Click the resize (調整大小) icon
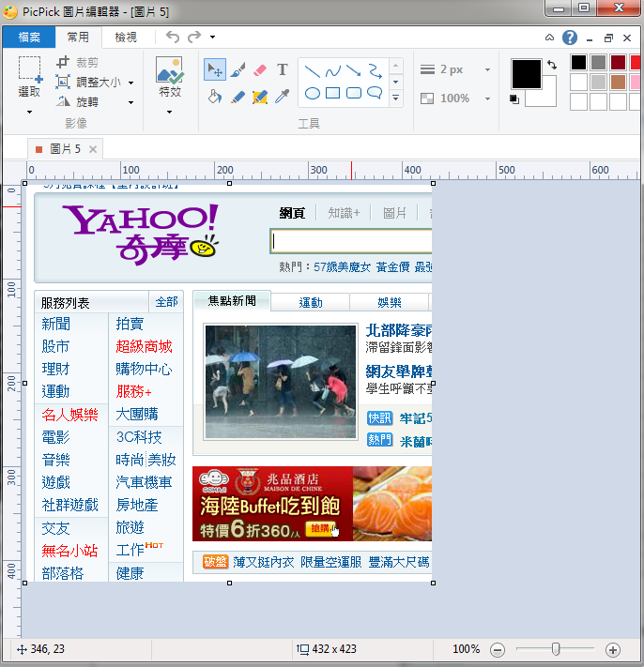Screen dimensions: 644x667 tap(63, 82)
